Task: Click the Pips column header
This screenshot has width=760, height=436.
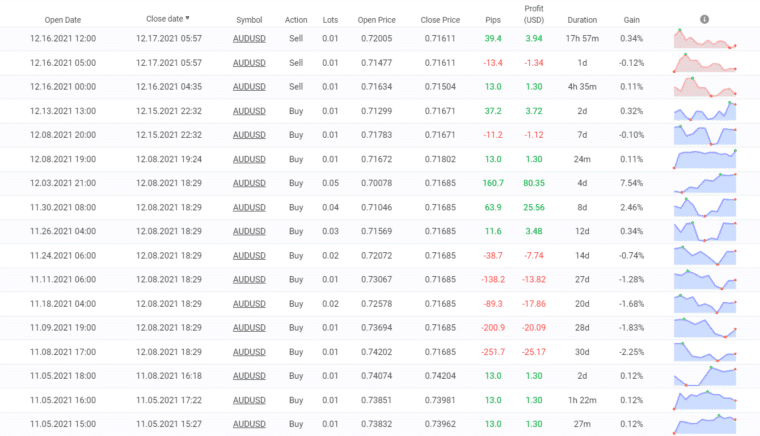Action: click(x=493, y=19)
